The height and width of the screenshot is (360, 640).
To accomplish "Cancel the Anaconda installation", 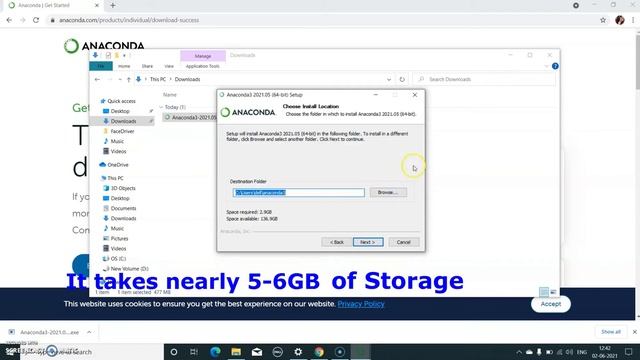I will tap(403, 242).
